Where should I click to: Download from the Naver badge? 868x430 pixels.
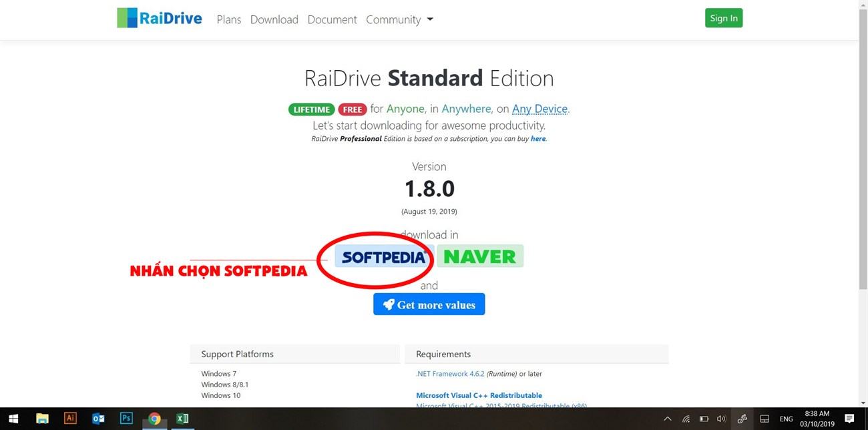point(480,256)
